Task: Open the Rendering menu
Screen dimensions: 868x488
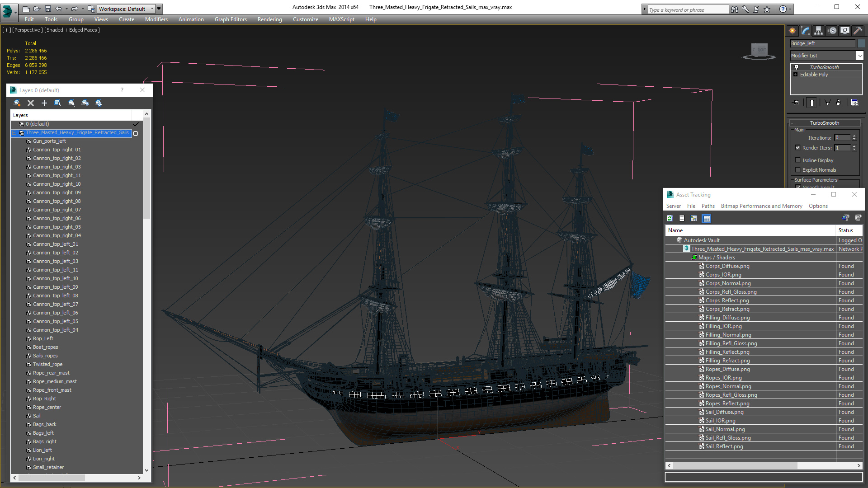Action: tap(269, 19)
